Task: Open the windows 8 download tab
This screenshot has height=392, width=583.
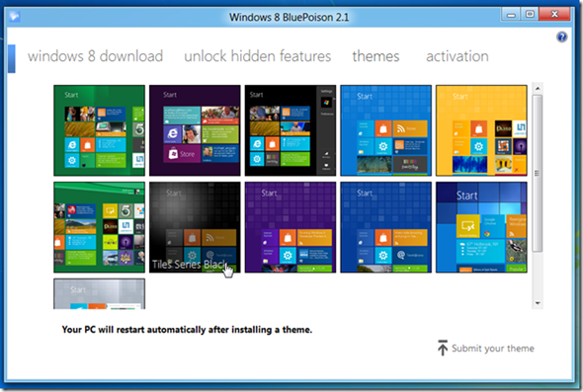Action: 95,56
